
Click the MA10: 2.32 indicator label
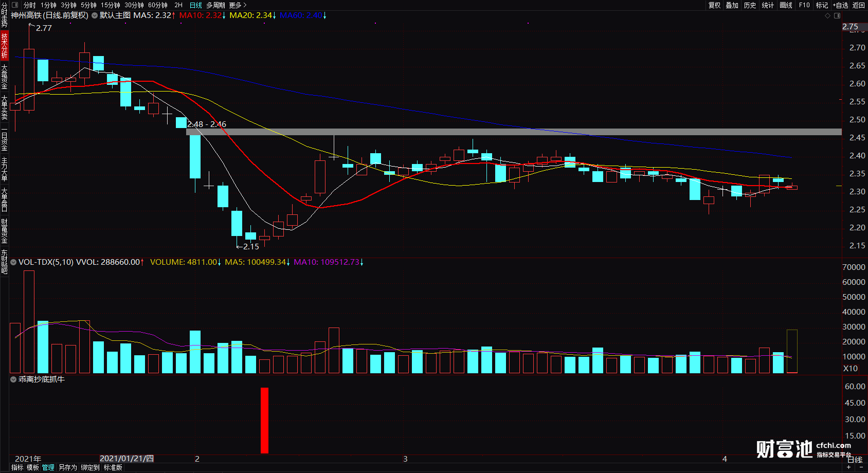(x=203, y=15)
